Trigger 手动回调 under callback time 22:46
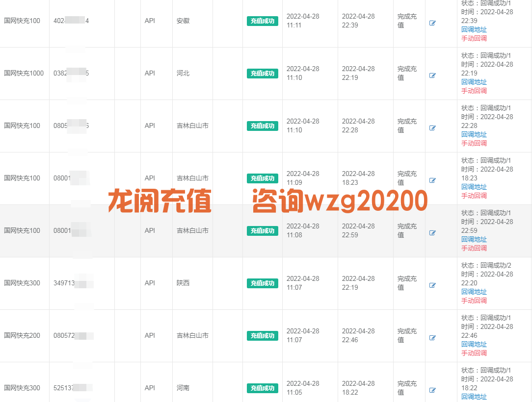The image size is (532, 402). point(474,353)
